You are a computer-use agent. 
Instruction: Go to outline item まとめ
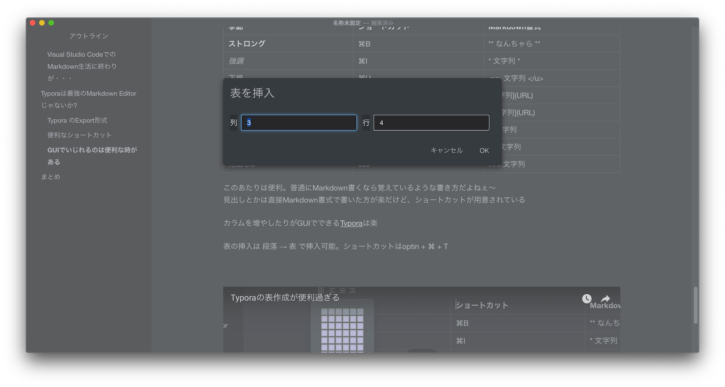click(50, 177)
